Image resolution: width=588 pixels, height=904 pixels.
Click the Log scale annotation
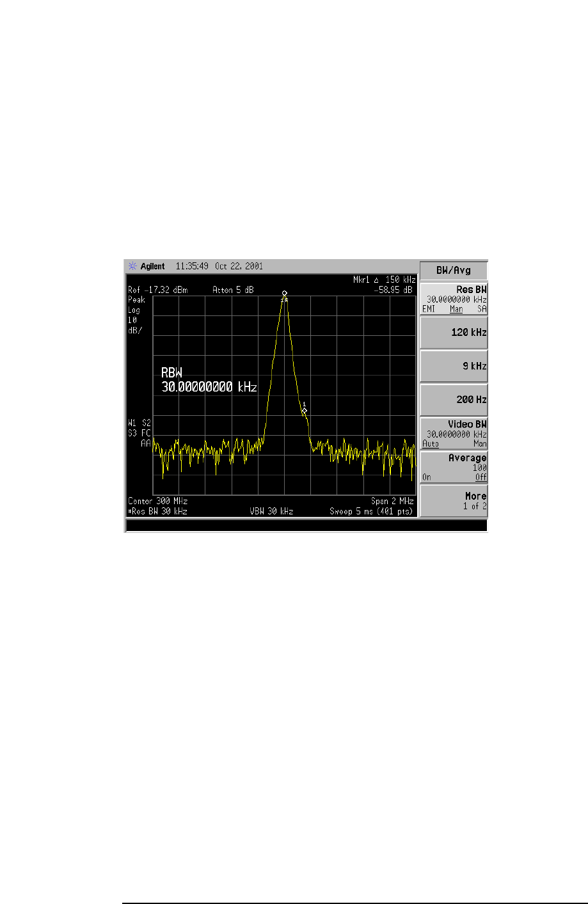click(x=134, y=310)
